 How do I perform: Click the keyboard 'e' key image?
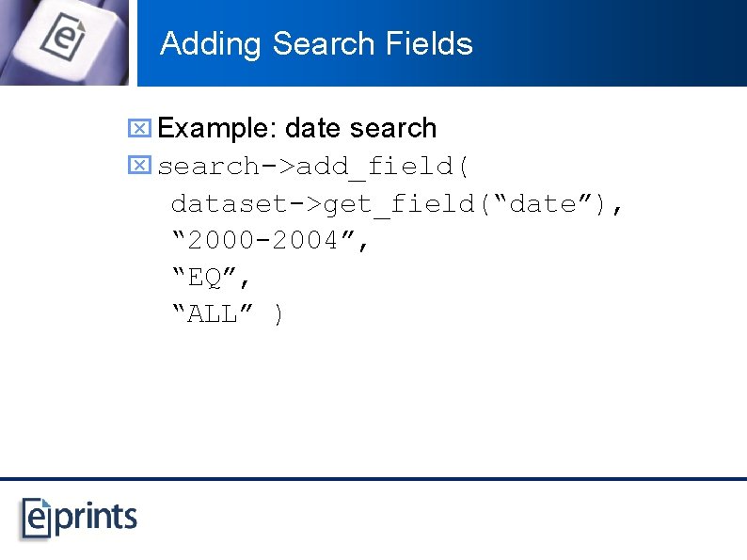click(x=64, y=43)
